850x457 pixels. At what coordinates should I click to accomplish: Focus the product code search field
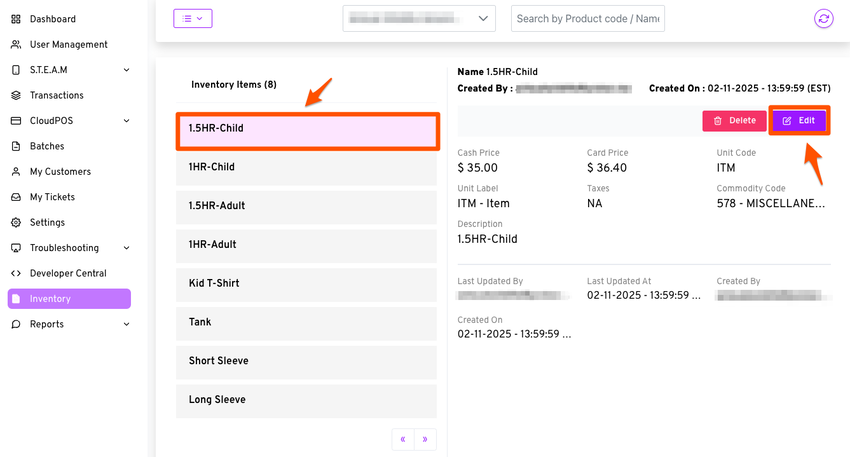click(588, 18)
